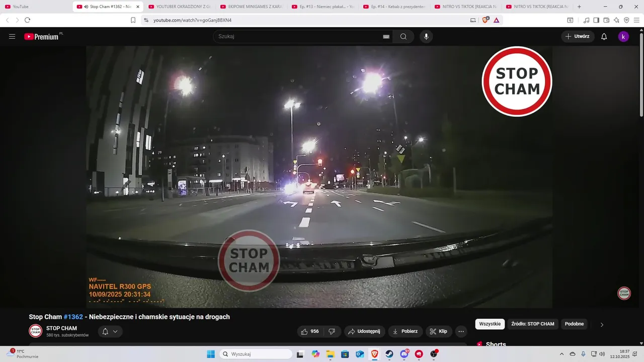Open STOP CHAM channel name link
The width and height of the screenshot is (644, 362).
[61, 328]
